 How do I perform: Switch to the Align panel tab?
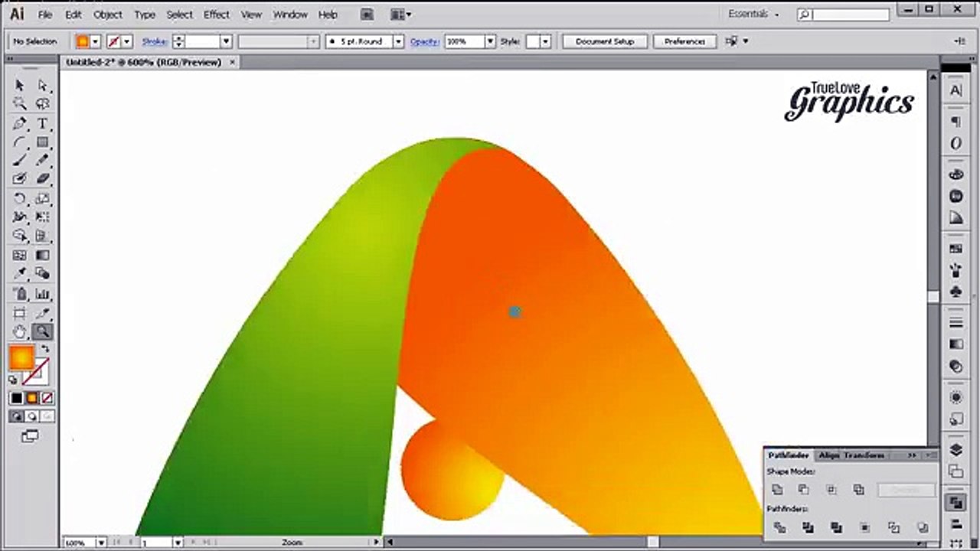click(x=828, y=455)
